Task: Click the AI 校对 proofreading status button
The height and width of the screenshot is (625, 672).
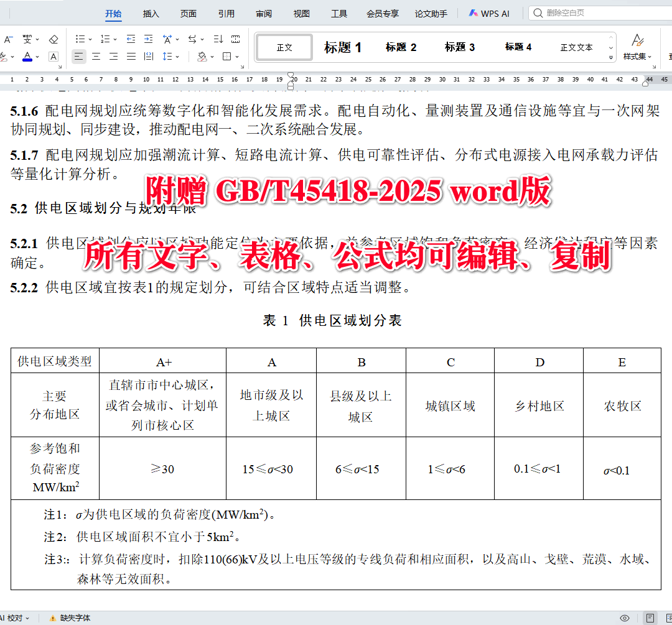Action: [15, 618]
